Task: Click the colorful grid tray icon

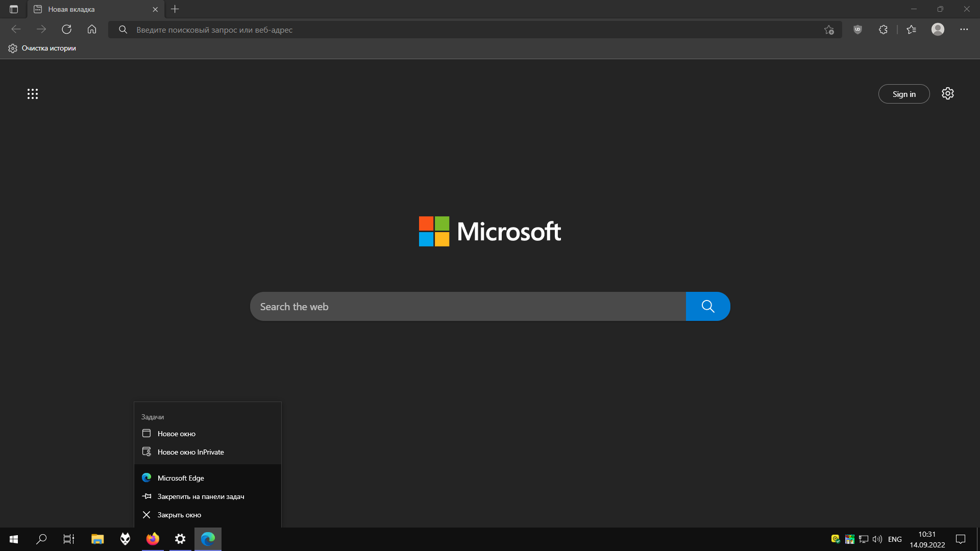Action: pos(850,539)
